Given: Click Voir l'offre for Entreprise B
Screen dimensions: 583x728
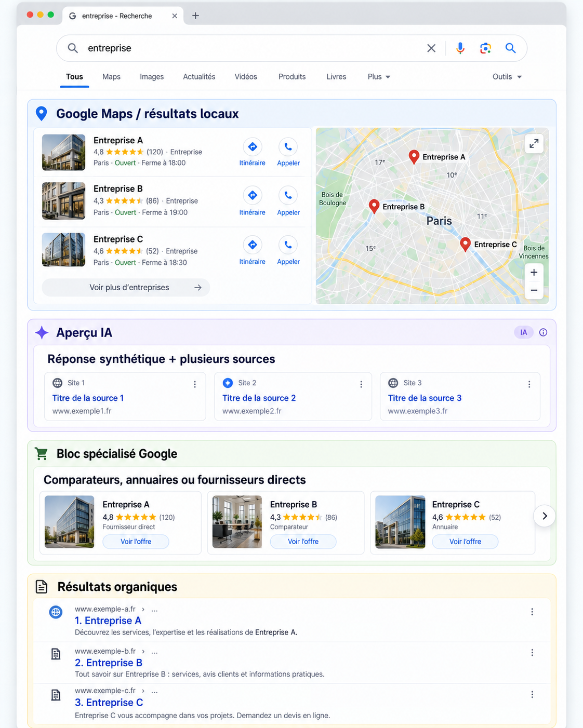Looking at the screenshot, I should 303,542.
